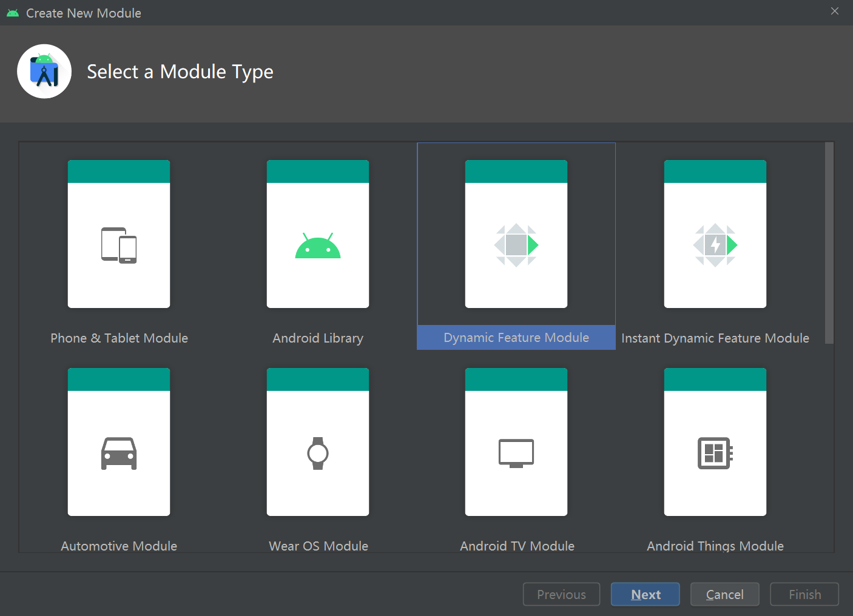
Task: Pick the Instant Dynamic Feature Module icon
Action: (715, 234)
